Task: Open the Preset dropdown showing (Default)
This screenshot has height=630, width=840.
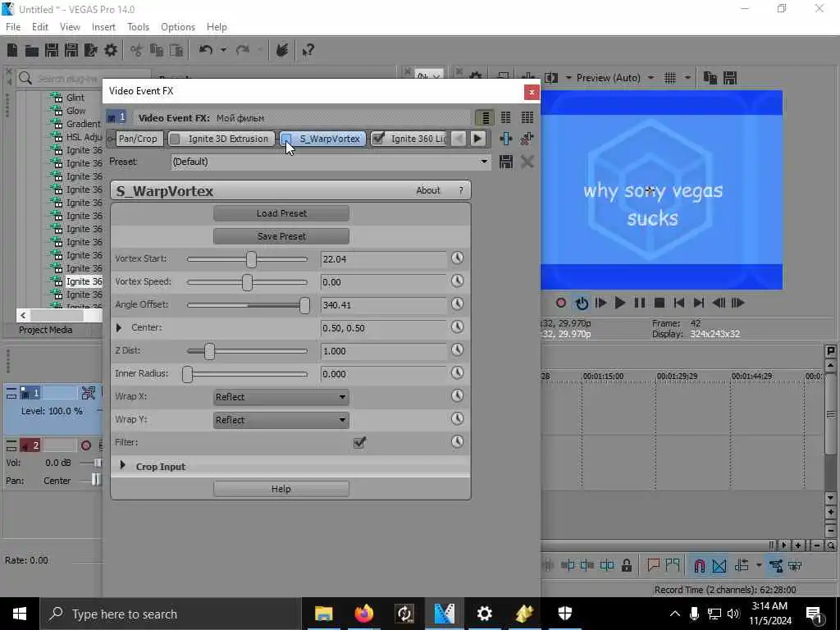Action: (x=330, y=162)
